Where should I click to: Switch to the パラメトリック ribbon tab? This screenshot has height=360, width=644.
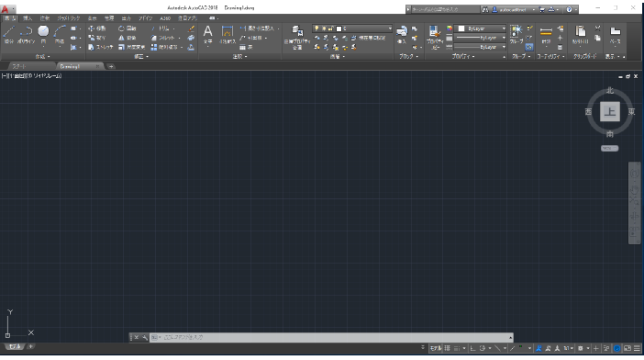pos(69,18)
